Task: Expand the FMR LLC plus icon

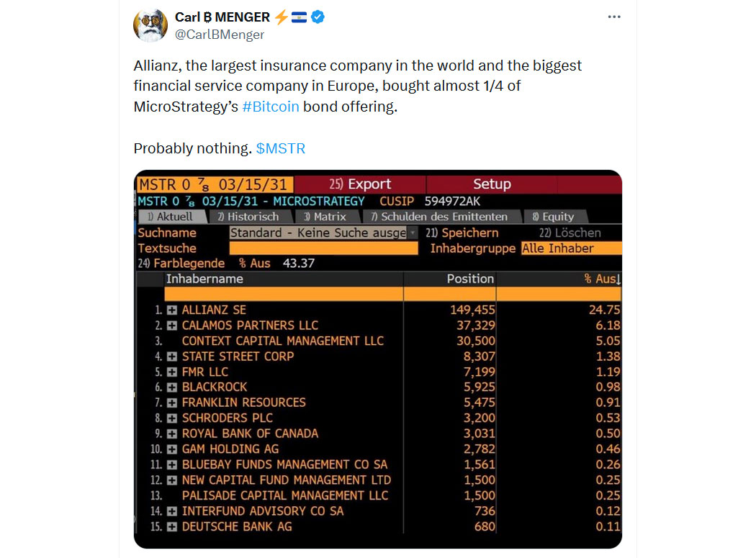Action: click(171, 372)
